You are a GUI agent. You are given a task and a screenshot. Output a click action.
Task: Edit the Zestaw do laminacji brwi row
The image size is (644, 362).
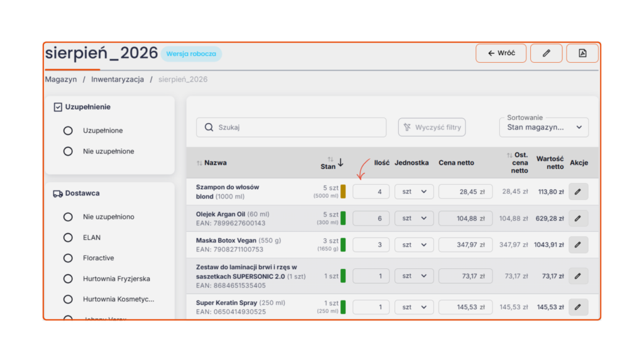tap(578, 276)
